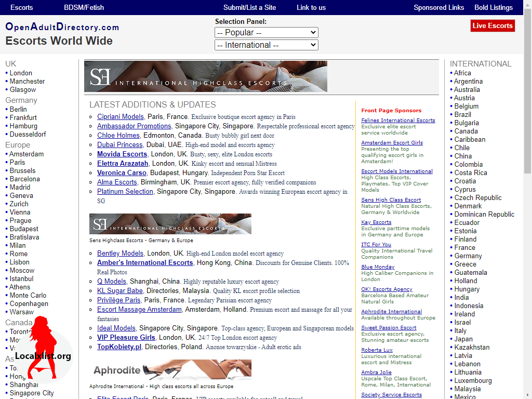Select Kazakhstan in the International list
The height and width of the screenshot is (399, 532).
tap(472, 348)
